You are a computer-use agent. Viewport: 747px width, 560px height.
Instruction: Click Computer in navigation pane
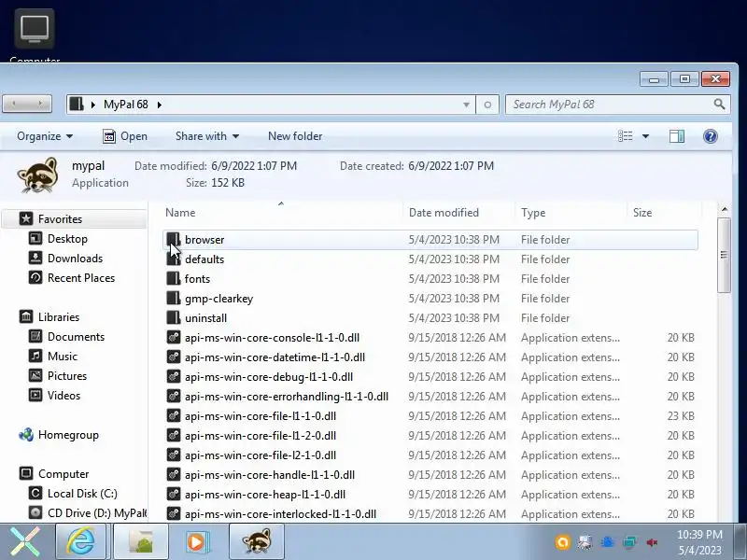pyautogui.click(x=63, y=473)
